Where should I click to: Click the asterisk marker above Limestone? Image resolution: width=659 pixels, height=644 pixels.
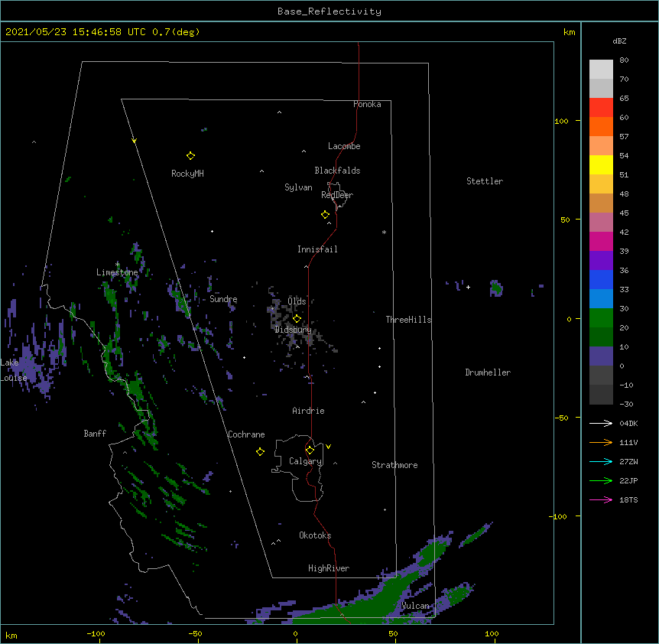click(x=117, y=265)
